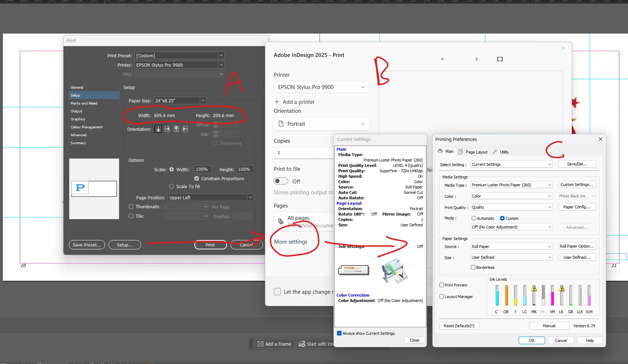Select Colour Management in Print sidebar
The width and height of the screenshot is (628, 364).
(x=94, y=127)
